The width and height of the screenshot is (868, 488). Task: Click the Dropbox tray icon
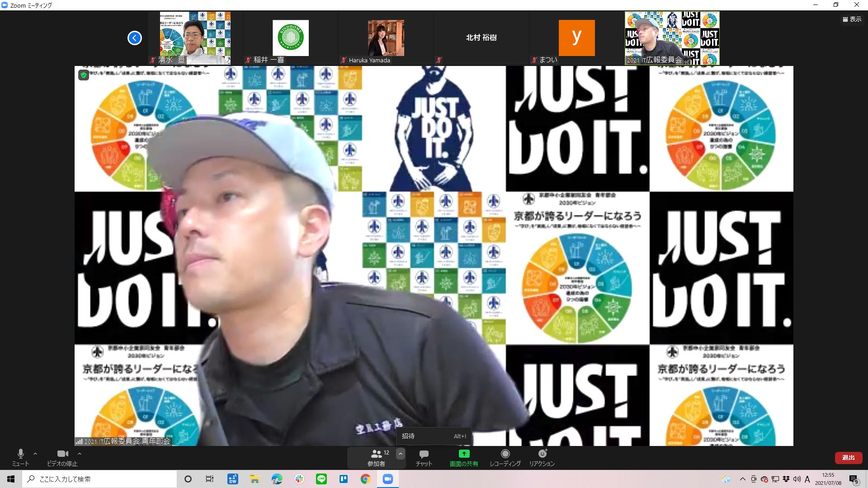[x=786, y=479]
